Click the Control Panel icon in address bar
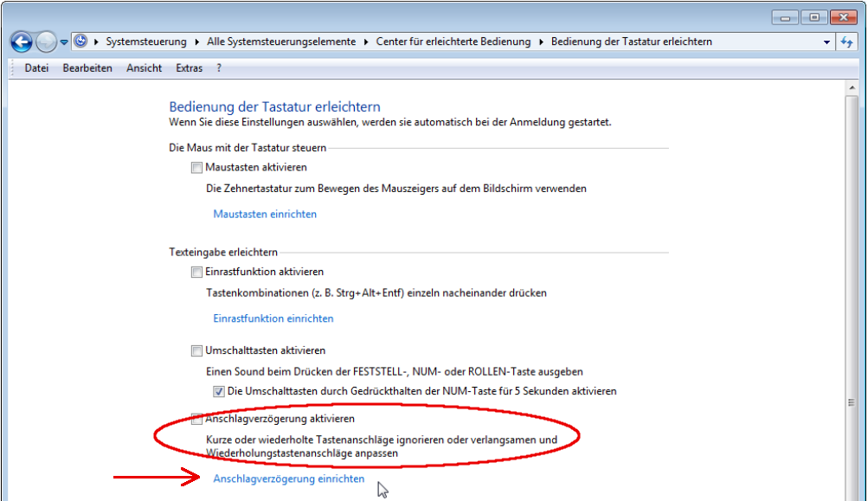Viewport: 868px width, 501px height. 80,41
